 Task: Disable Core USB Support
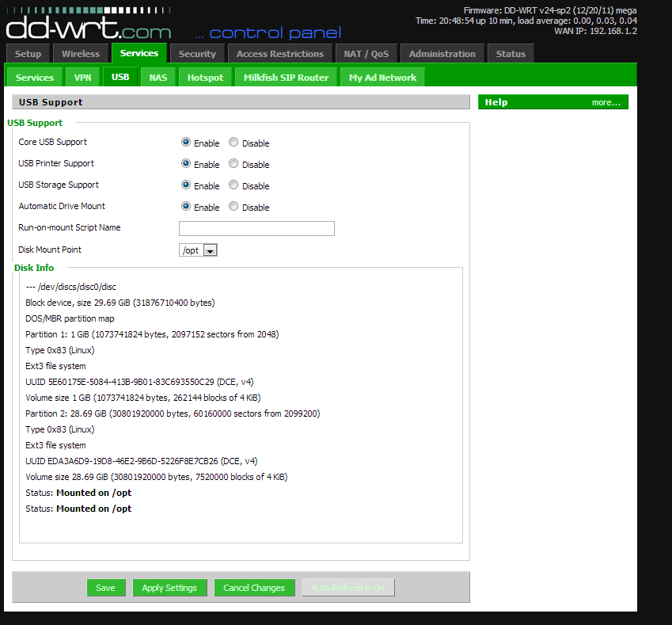(233, 142)
